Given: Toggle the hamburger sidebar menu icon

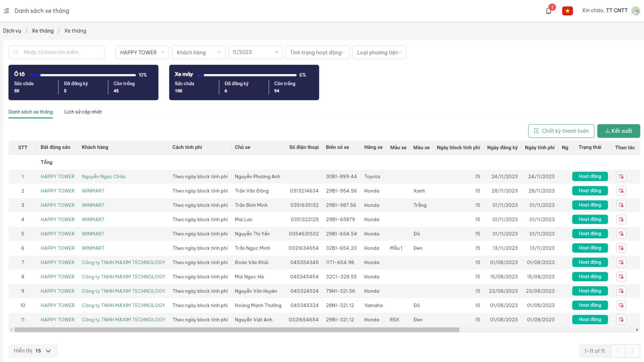Looking at the screenshot, I should click(x=6, y=11).
